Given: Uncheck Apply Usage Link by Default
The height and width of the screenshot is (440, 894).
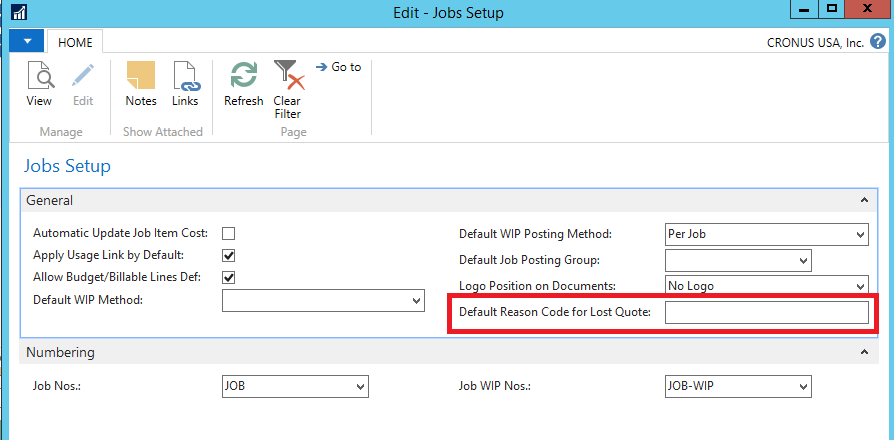Looking at the screenshot, I should click(x=228, y=256).
